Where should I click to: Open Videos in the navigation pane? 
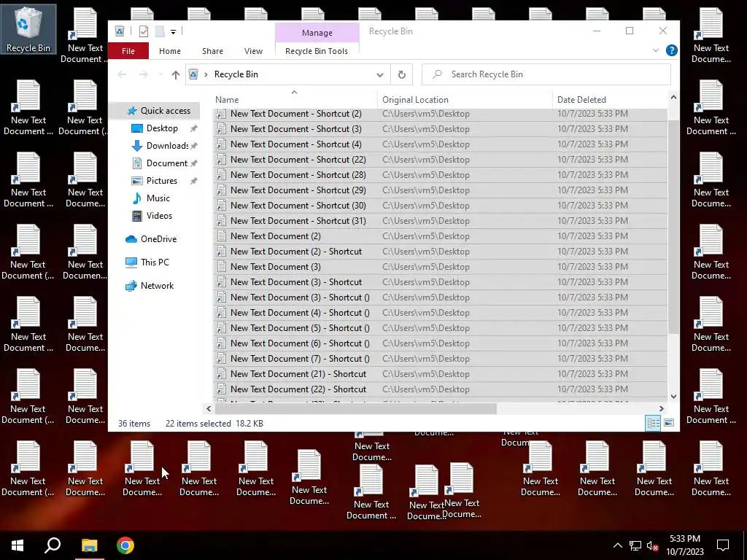coord(159,216)
